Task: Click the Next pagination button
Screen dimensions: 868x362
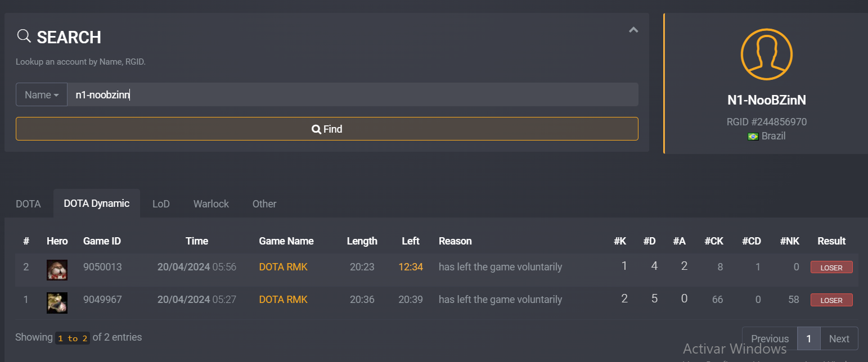Action: pyautogui.click(x=839, y=338)
